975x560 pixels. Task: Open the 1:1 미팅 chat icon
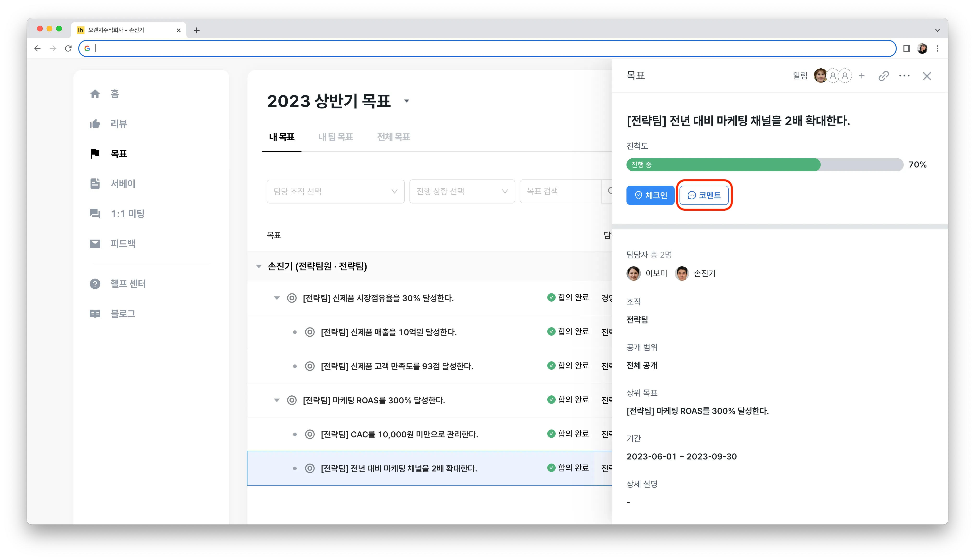(95, 214)
